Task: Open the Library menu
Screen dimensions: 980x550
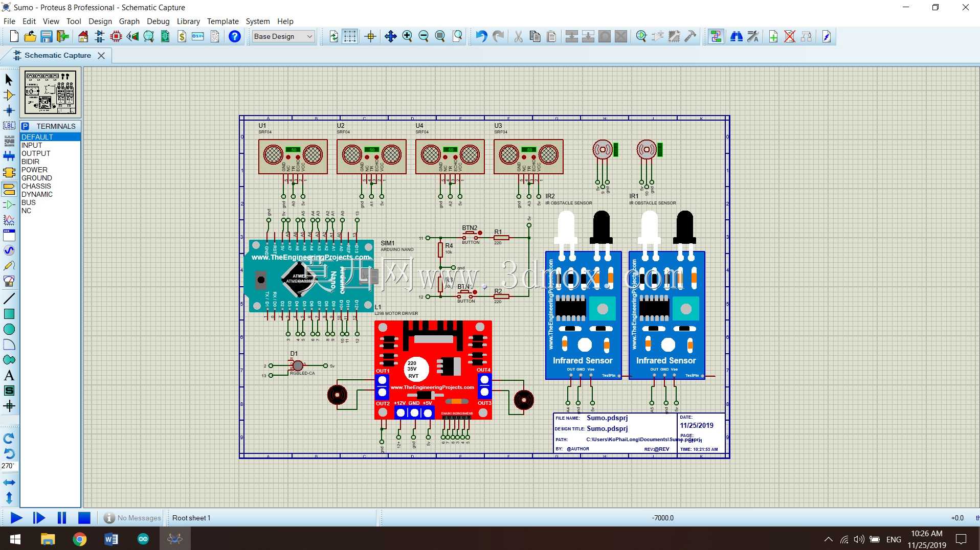Action: pos(188,21)
